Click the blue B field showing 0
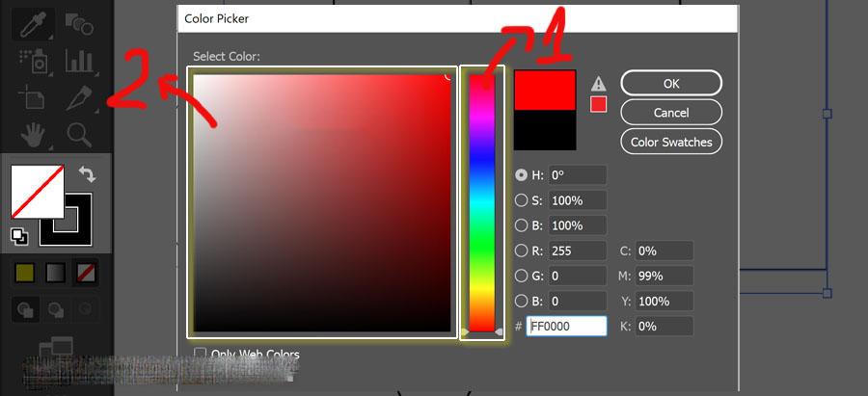Image resolution: width=868 pixels, height=396 pixels. coord(578,301)
